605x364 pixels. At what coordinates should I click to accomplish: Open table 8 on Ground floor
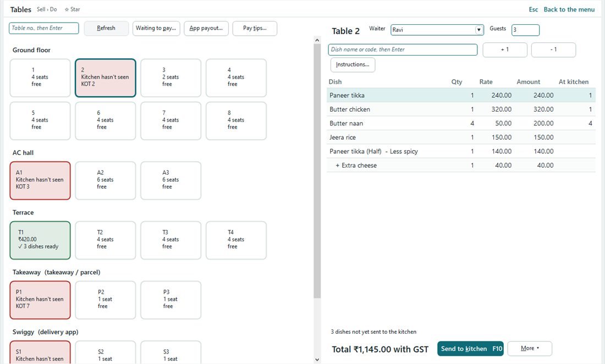click(236, 120)
